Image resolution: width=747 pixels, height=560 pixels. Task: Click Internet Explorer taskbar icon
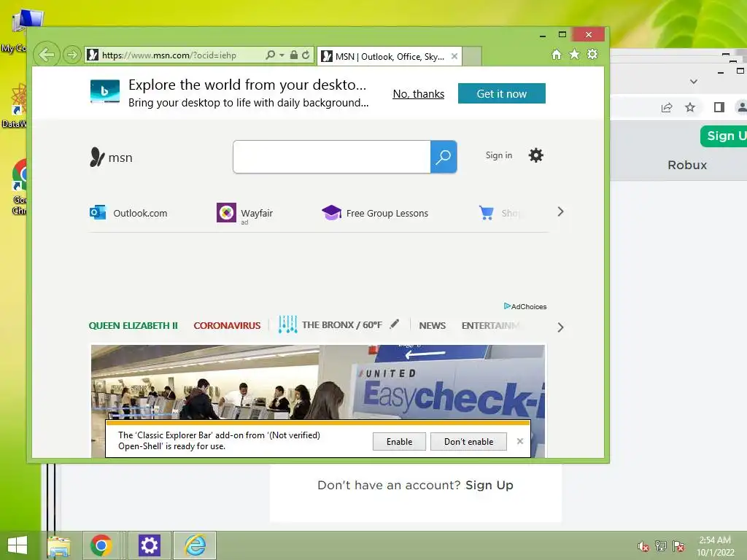coord(195,545)
